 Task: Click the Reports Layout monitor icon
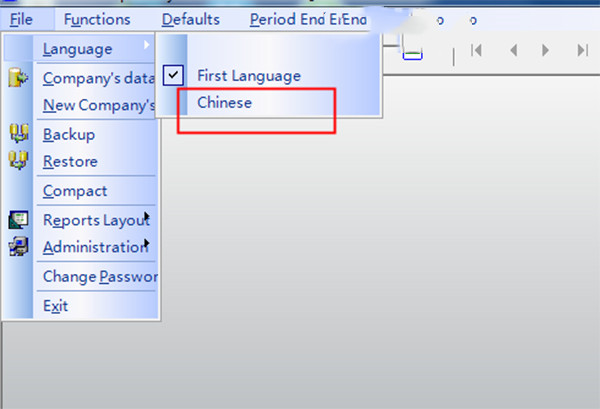coord(18,220)
